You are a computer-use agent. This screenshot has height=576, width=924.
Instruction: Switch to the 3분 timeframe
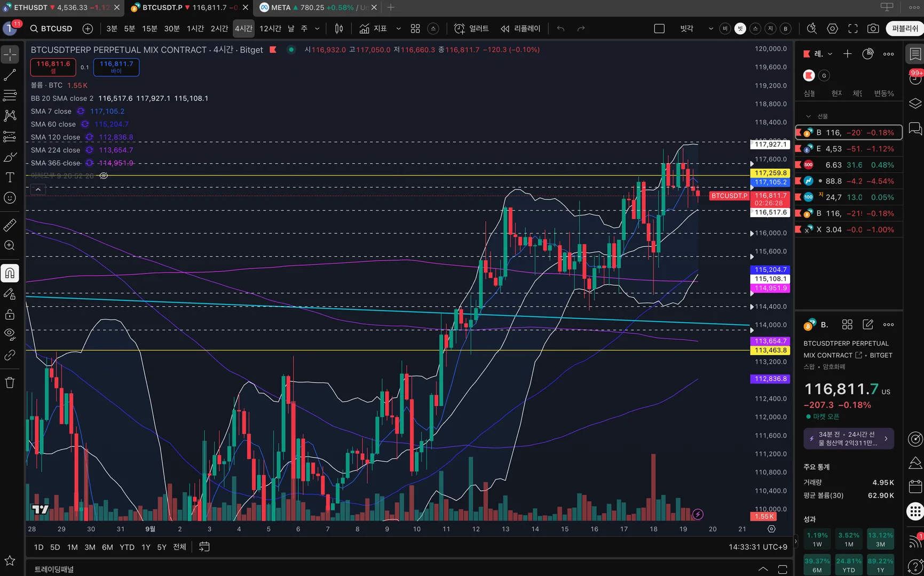(x=112, y=29)
